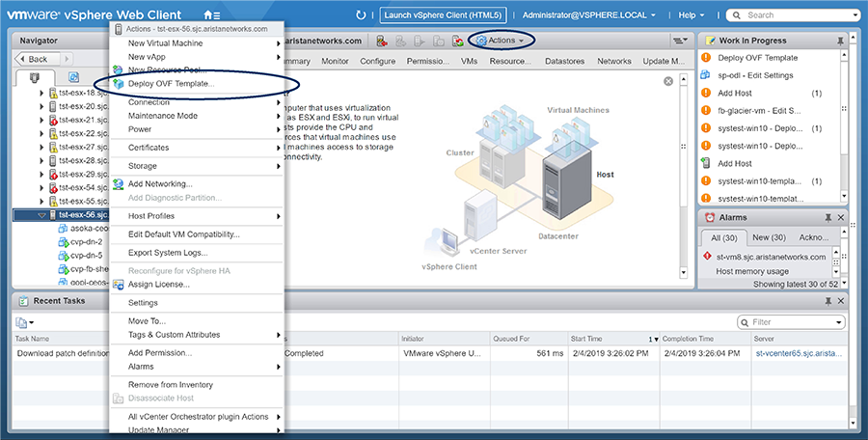Viewport: 868px width, 440px height.
Task: Click sp-odl Edit Settings VM icon
Action: tap(706, 75)
